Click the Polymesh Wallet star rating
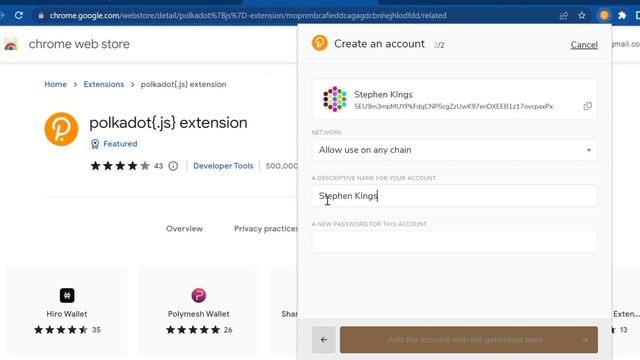This screenshot has width=640, height=360. (193, 330)
